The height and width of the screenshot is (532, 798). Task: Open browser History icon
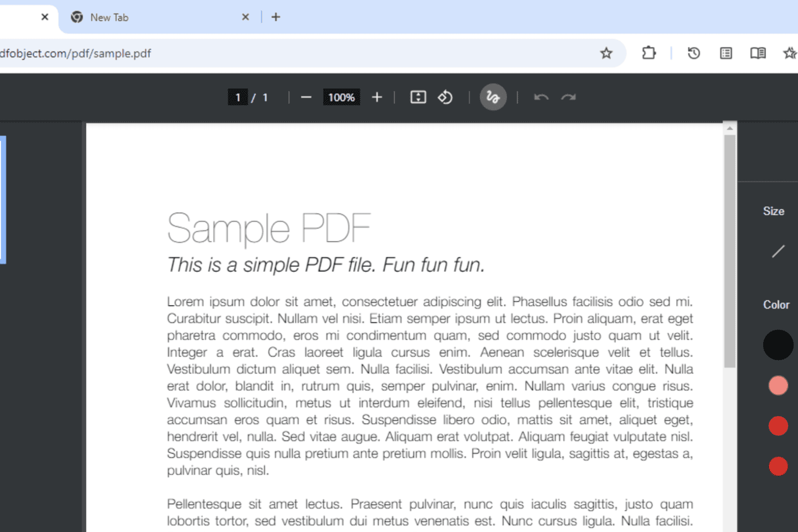[694, 53]
